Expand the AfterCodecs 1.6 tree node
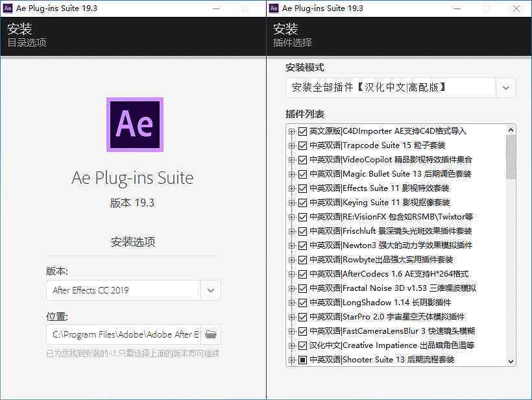 (291, 274)
